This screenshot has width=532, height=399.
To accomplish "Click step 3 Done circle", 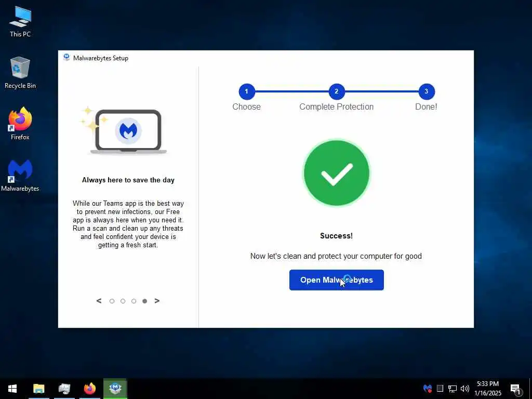I will click(x=427, y=91).
